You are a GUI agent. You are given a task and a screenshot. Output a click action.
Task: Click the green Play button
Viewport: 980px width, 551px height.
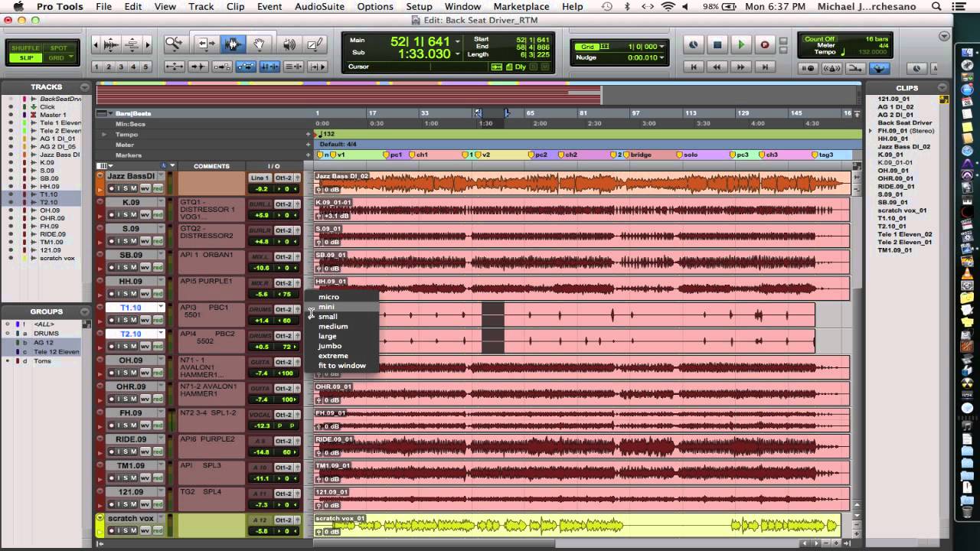click(741, 45)
